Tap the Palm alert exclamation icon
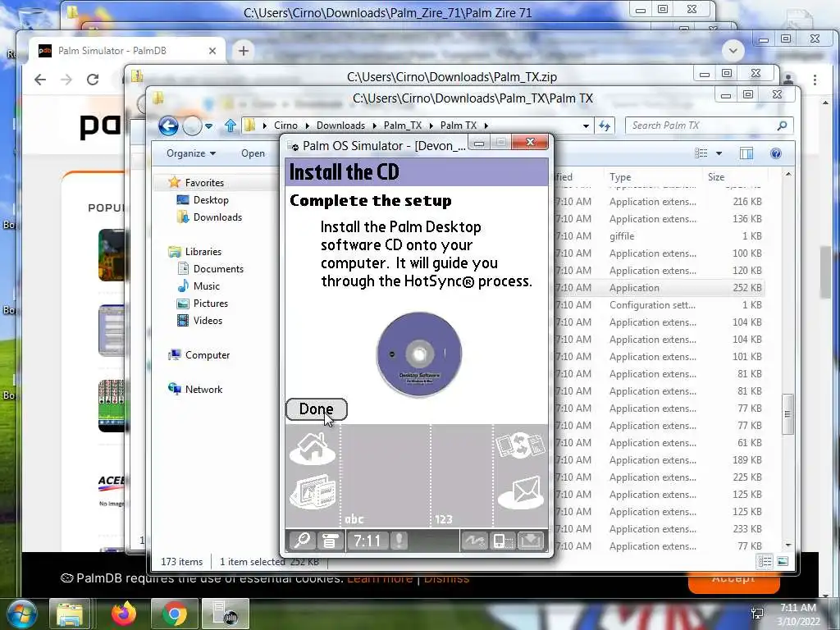The height and width of the screenshot is (630, 840). [399, 541]
